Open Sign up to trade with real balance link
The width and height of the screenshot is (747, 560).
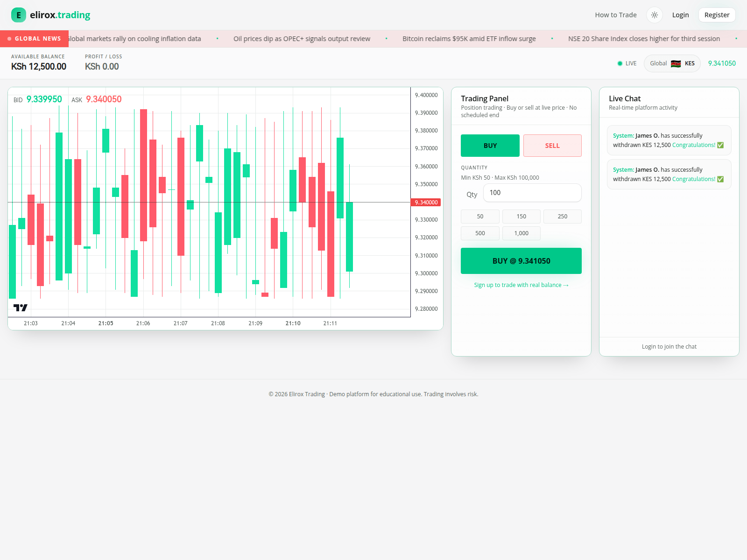click(521, 285)
